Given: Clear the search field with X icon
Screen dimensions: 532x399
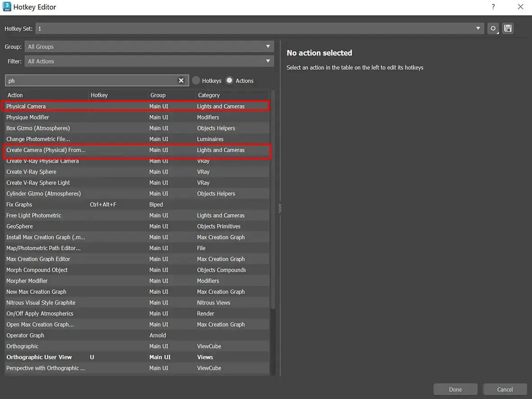Looking at the screenshot, I should pos(181,80).
